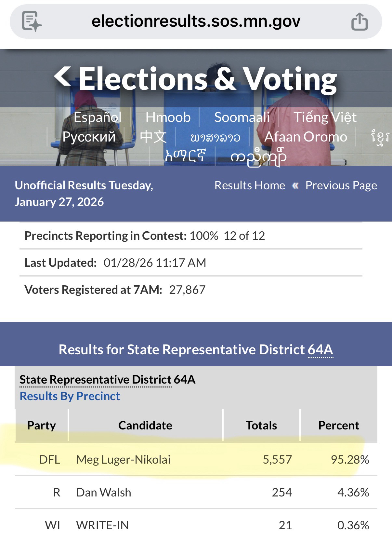
Task: Open the Results Home link
Action: [x=250, y=185]
